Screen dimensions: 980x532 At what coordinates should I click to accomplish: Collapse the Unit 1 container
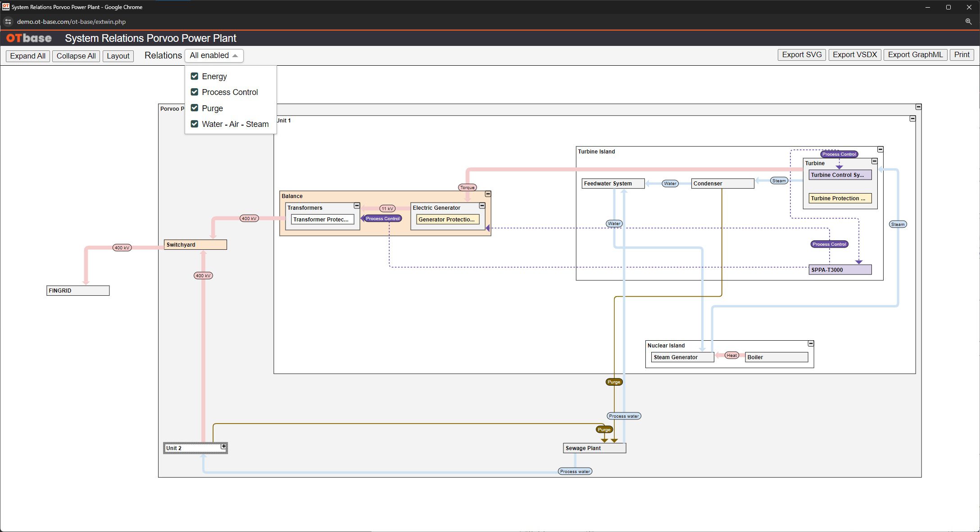(912, 119)
